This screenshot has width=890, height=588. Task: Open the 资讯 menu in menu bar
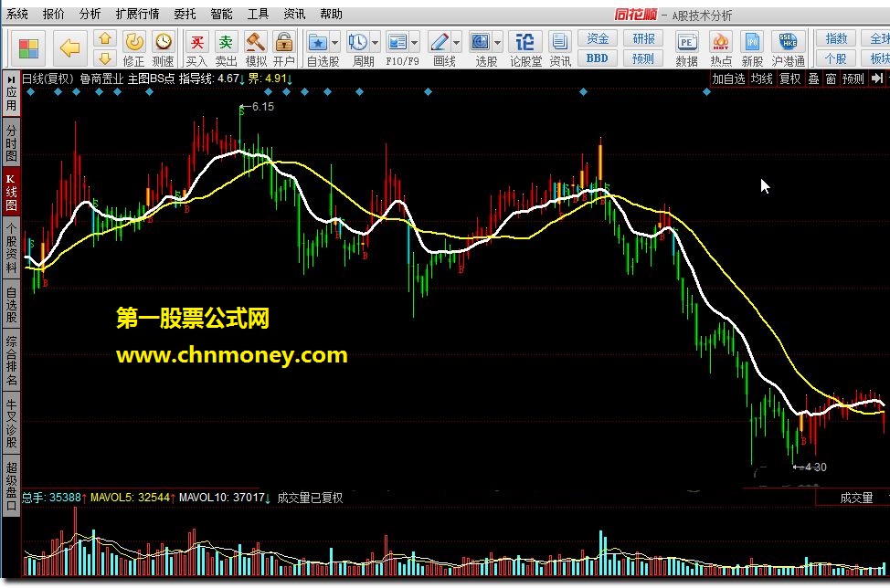point(294,15)
